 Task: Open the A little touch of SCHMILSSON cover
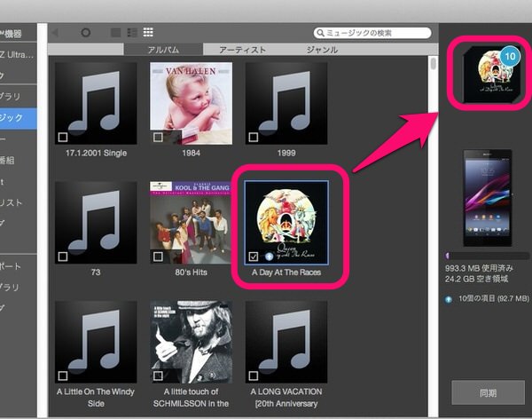tap(191, 342)
